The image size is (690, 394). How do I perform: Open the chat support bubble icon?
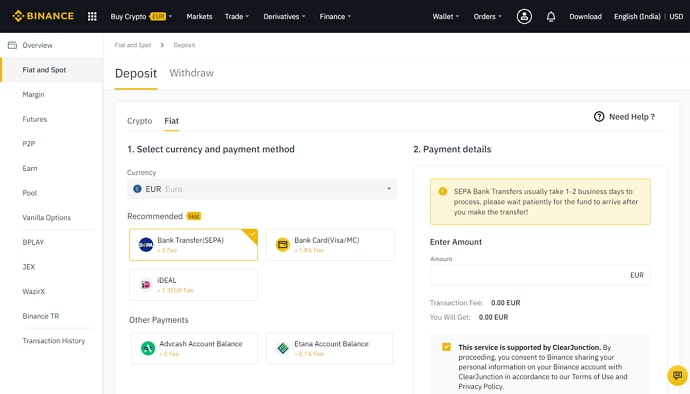tap(677, 376)
